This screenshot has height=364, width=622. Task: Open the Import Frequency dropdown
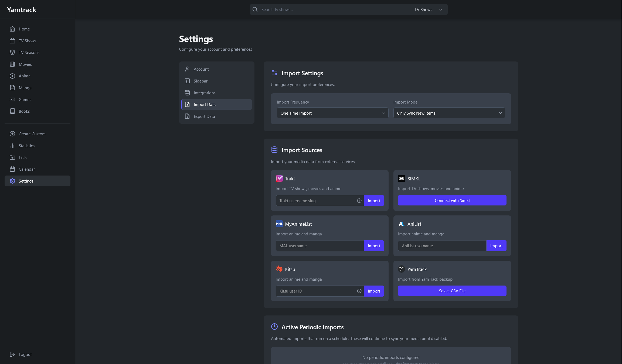(x=332, y=113)
